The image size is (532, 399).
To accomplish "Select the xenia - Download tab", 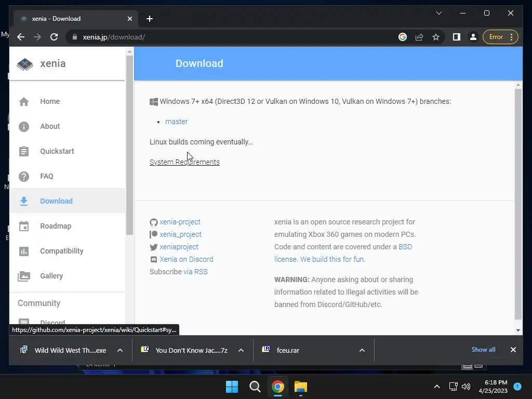I will click(76, 19).
